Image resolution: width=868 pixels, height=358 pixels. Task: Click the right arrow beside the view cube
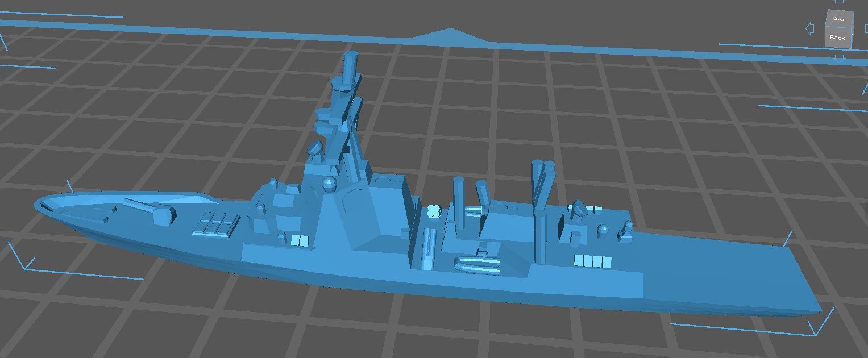click(x=865, y=29)
